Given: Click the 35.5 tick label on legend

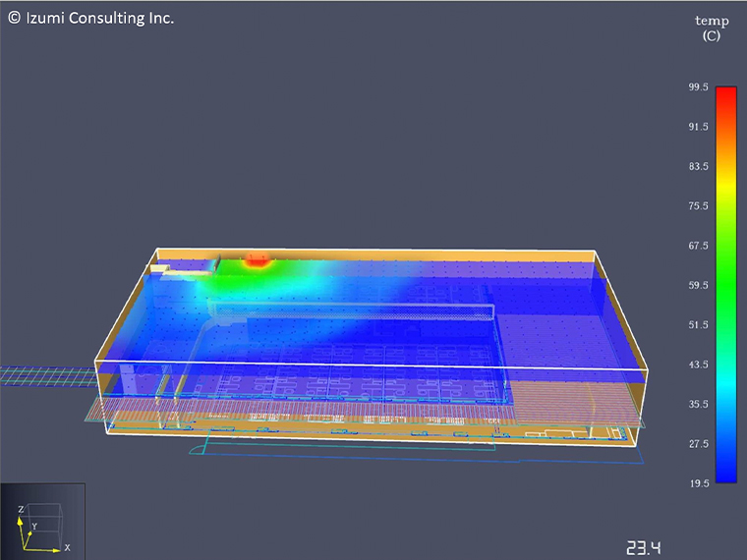Looking at the screenshot, I should [x=699, y=404].
